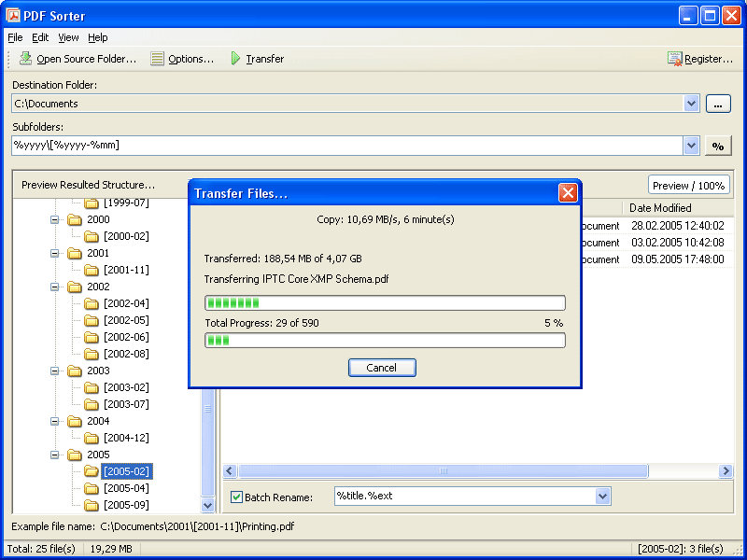747x560 pixels.
Task: Click the Open Source Folder toolbar icon
Action: pyautogui.click(x=25, y=59)
